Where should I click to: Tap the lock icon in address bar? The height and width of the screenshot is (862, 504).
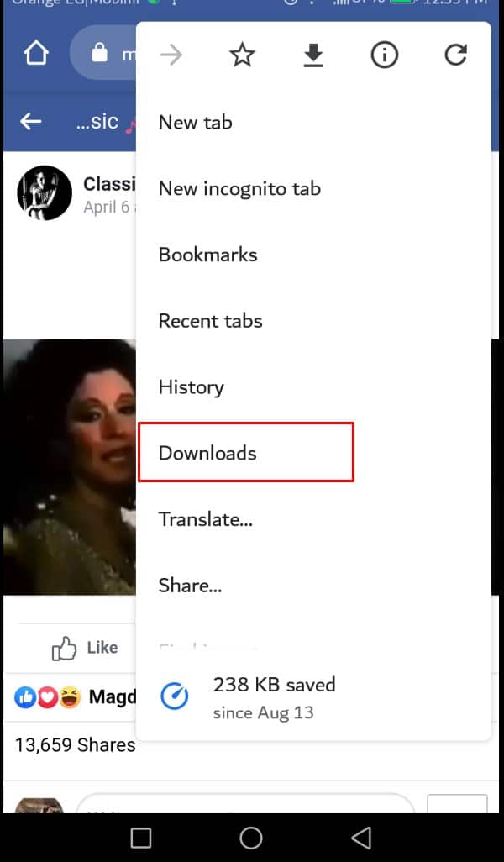pos(99,53)
